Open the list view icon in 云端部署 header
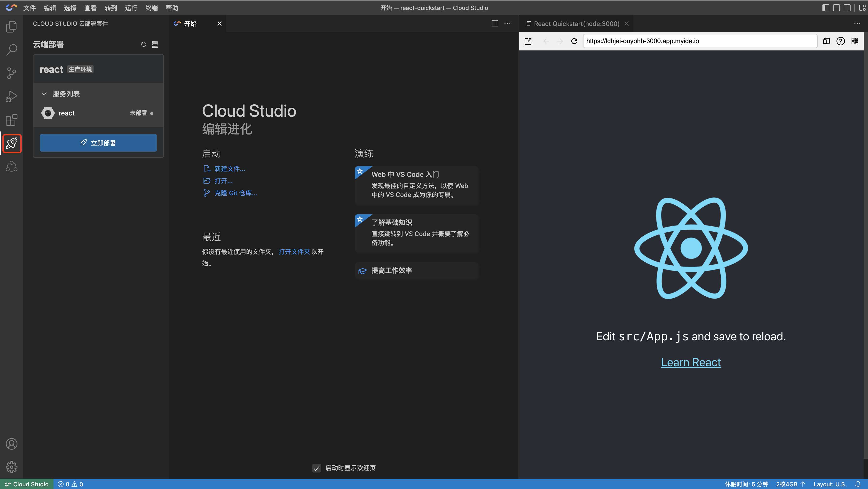The width and height of the screenshot is (868, 489). [155, 44]
